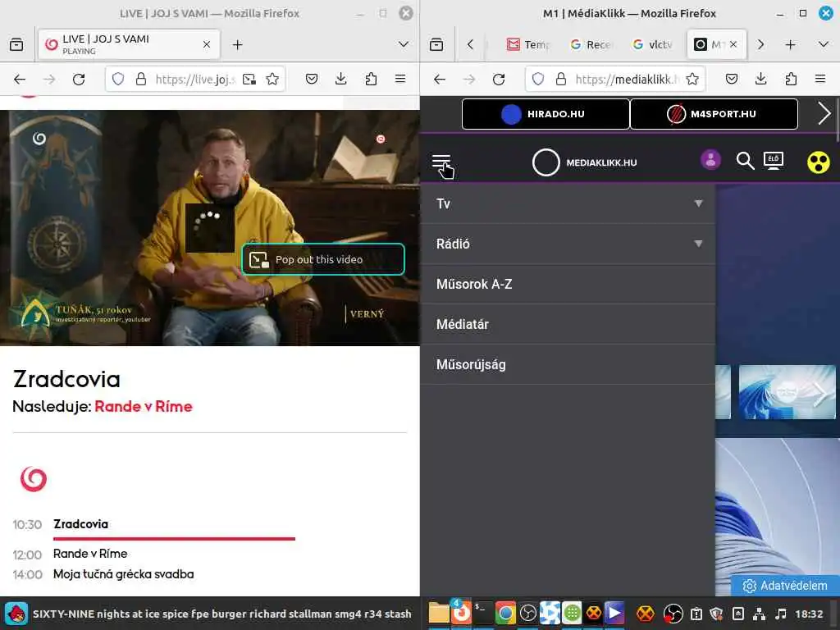
Task: Switch to the Temp mail tab
Action: [x=528, y=44]
